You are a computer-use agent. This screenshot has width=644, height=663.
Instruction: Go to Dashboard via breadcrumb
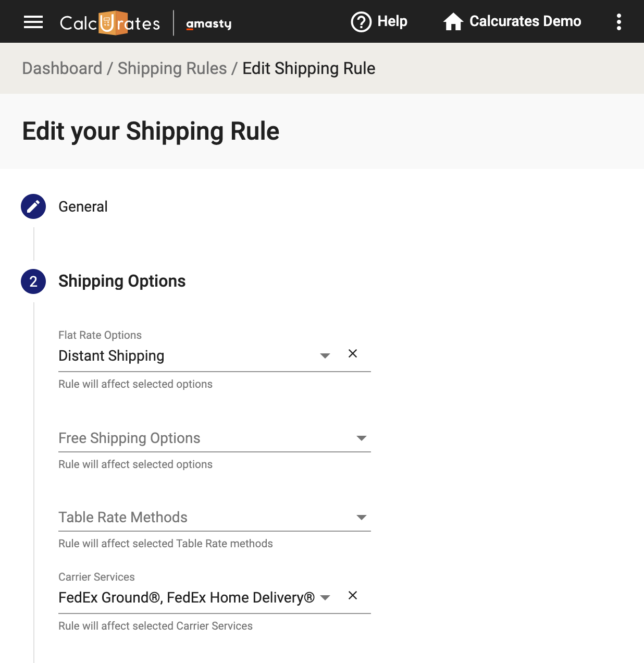coord(62,68)
